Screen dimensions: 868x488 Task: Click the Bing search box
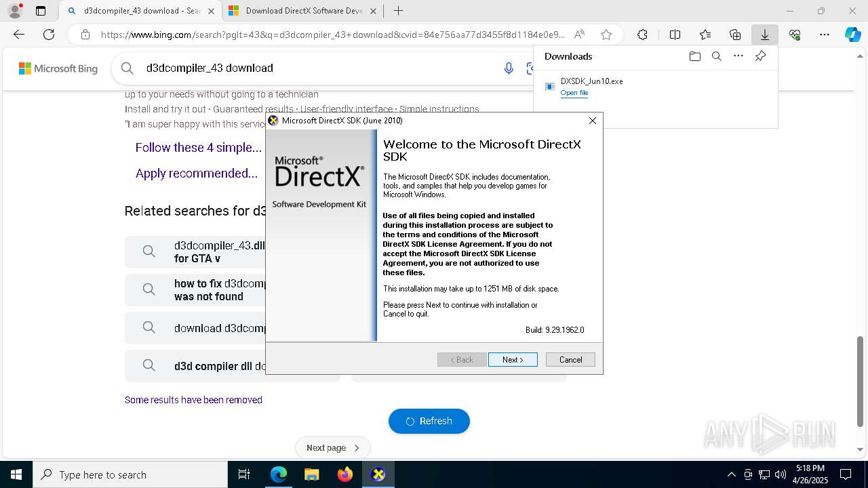tap(319, 68)
